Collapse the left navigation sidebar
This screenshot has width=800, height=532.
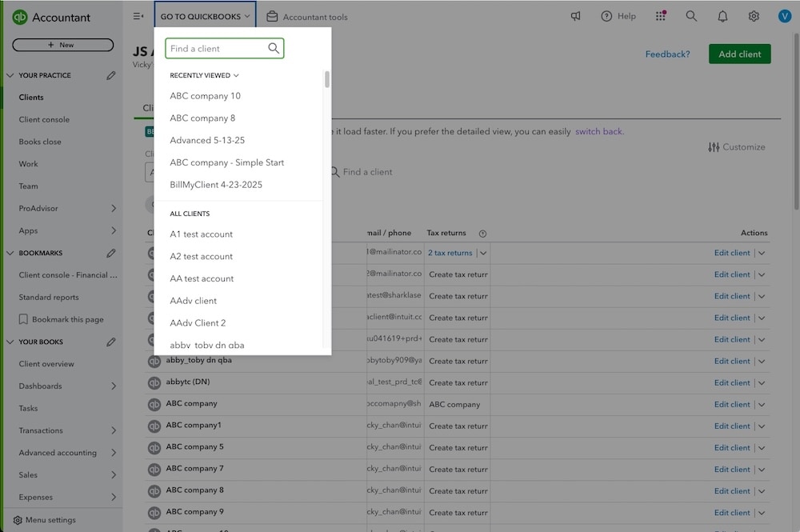pos(138,16)
